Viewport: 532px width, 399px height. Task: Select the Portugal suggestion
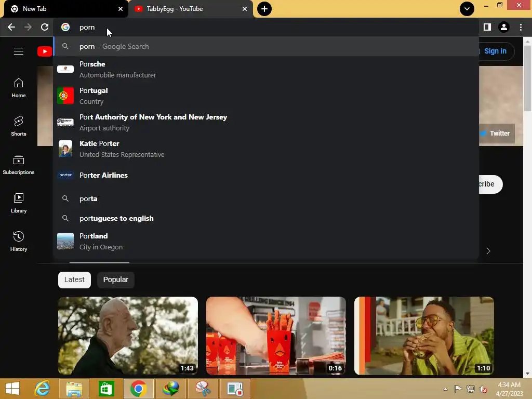pos(266,96)
